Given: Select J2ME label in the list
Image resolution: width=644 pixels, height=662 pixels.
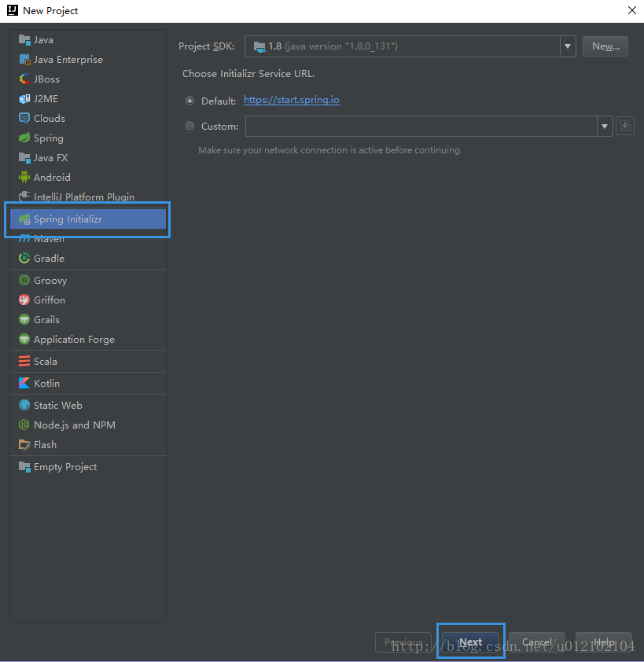Looking at the screenshot, I should pos(46,99).
